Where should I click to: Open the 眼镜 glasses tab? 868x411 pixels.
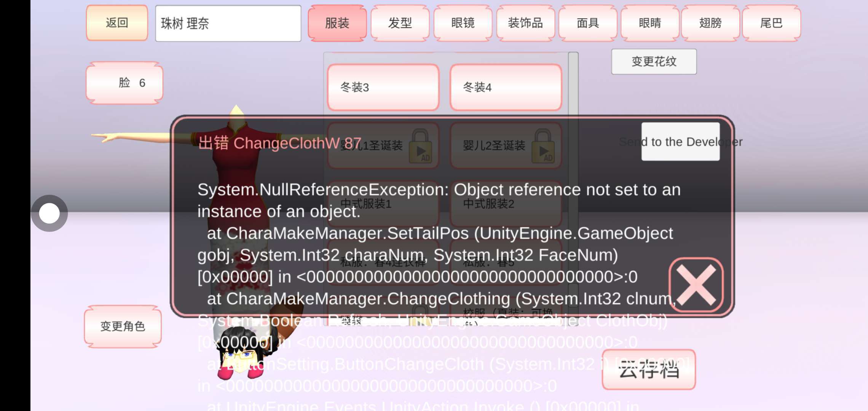coord(463,23)
